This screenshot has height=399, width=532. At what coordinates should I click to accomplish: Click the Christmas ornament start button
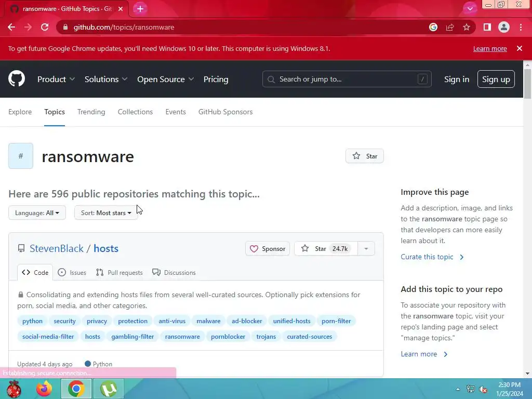(x=14, y=389)
